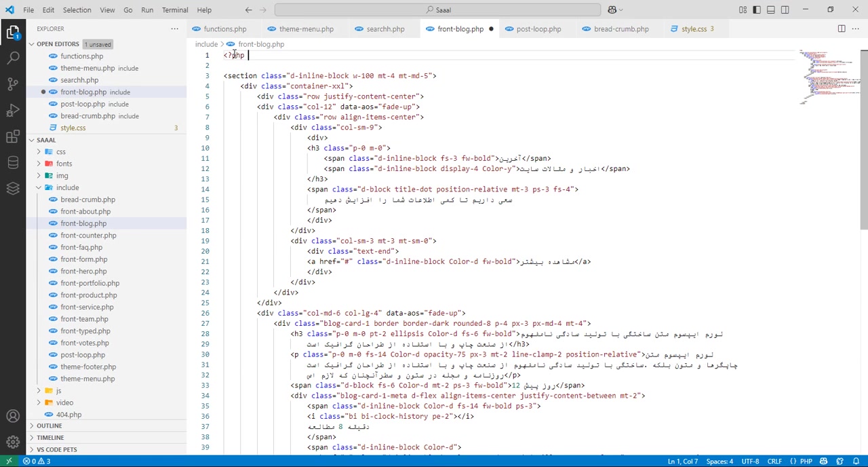The height and width of the screenshot is (467, 868).
Task: Click the Split Editor Right icon
Action: point(841,29)
